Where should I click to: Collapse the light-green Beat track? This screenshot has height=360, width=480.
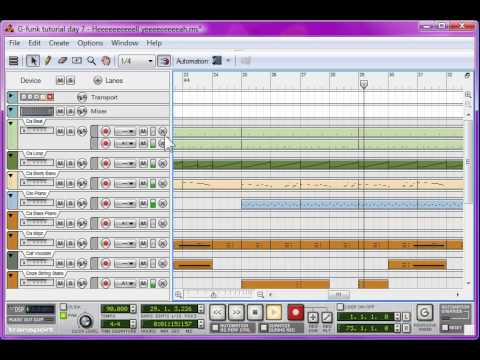pos(11,124)
